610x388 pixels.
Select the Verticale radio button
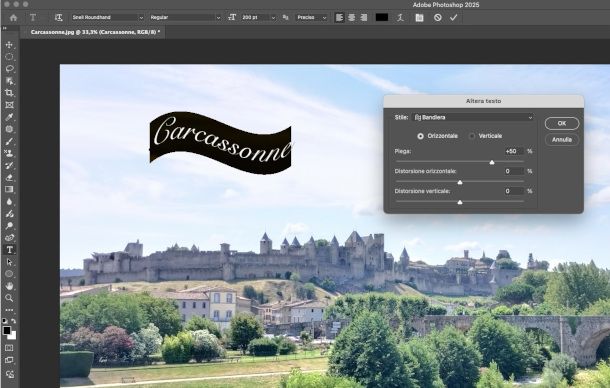tap(472, 136)
